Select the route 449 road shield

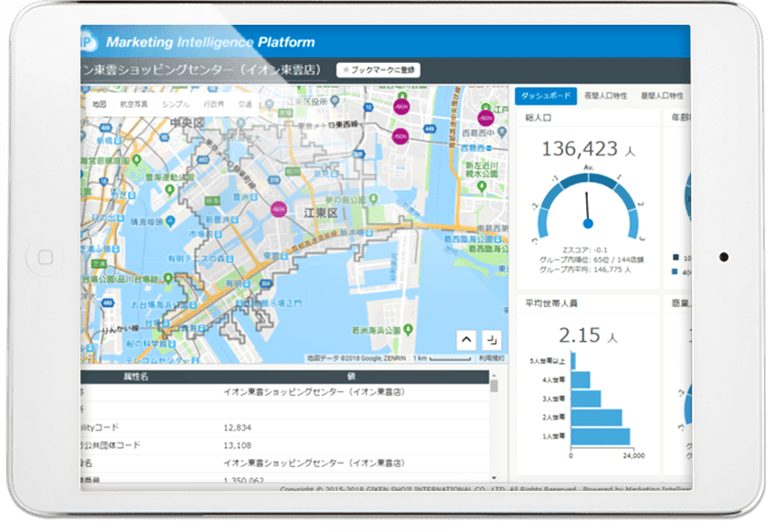point(430,129)
